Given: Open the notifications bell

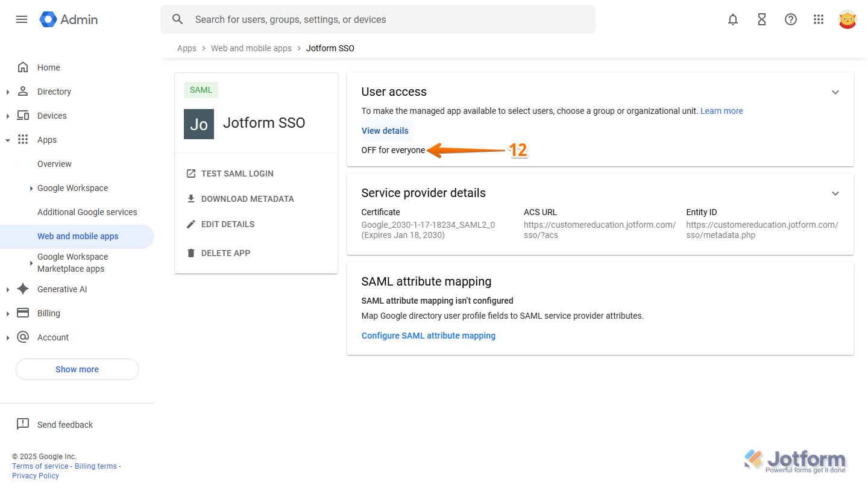Looking at the screenshot, I should click(733, 19).
